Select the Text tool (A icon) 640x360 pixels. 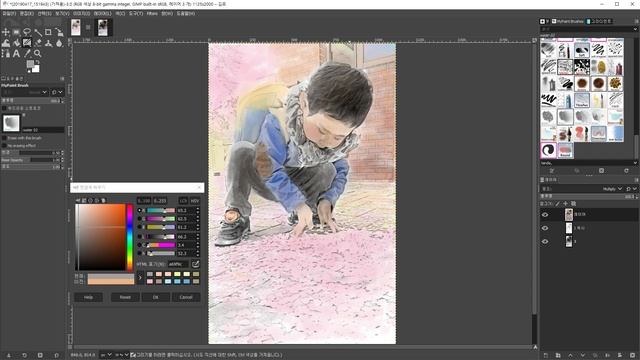point(16,53)
